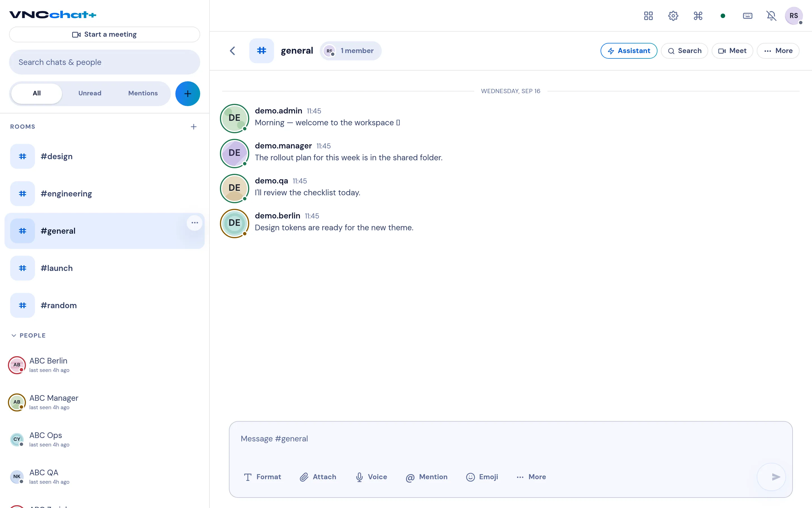
Task: Open the Assistant panel
Action: 629,51
